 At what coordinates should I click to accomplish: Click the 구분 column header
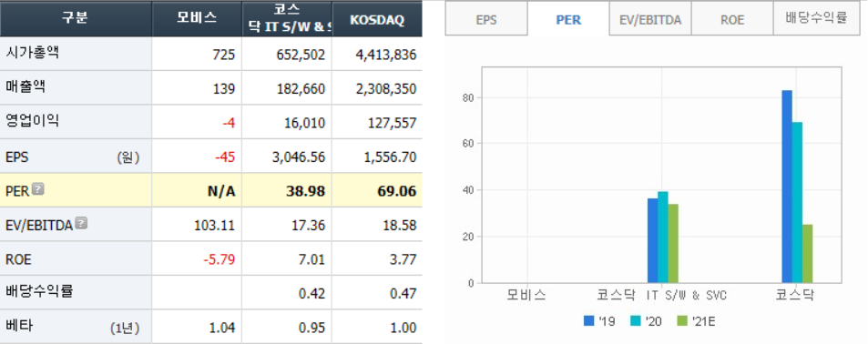(x=76, y=18)
